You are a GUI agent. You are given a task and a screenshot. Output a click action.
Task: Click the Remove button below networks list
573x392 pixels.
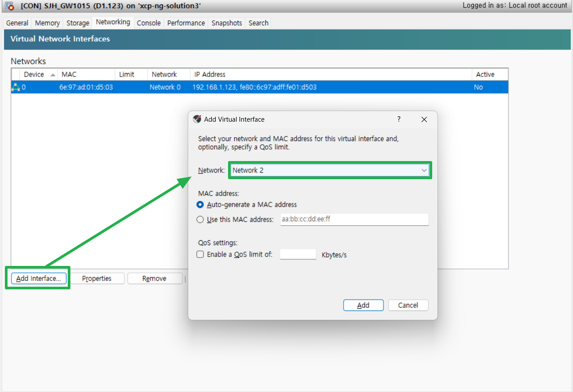pyautogui.click(x=155, y=278)
